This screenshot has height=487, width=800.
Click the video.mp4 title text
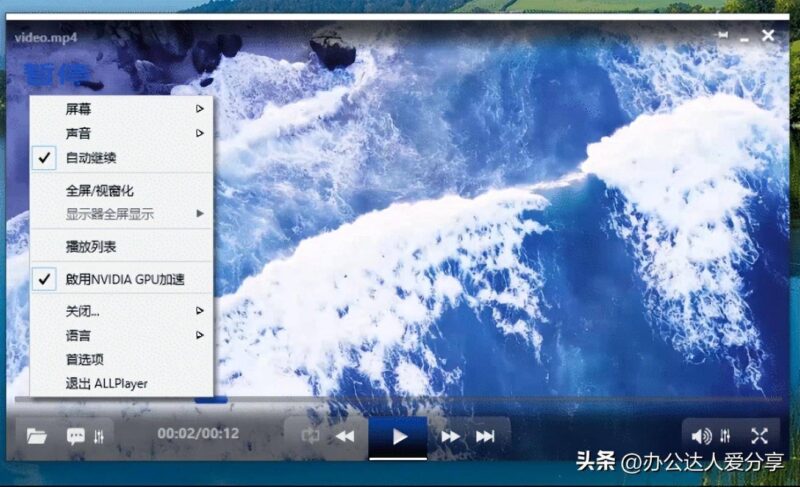tap(46, 38)
